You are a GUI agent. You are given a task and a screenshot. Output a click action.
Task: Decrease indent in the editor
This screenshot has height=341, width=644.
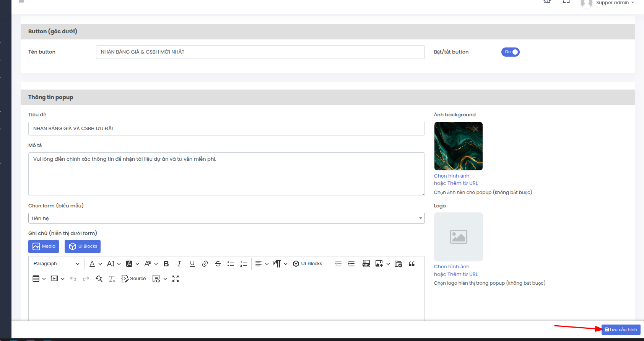[x=338, y=264]
